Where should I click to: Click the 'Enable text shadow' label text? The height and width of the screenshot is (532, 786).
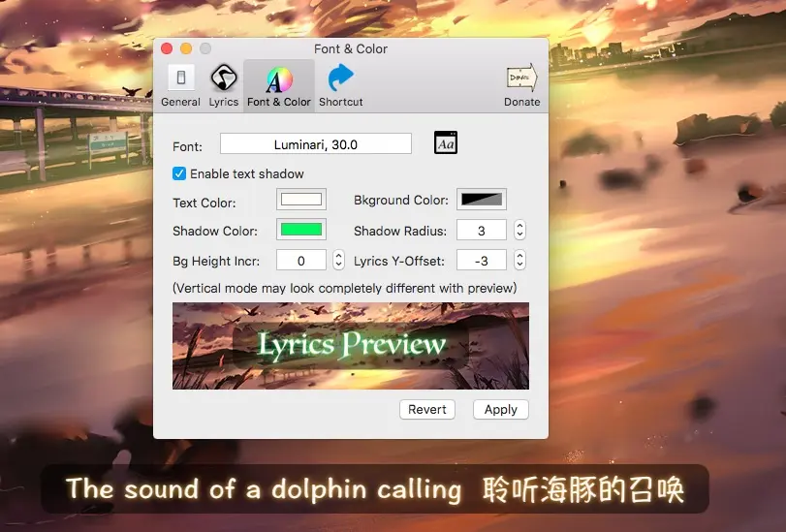246,174
